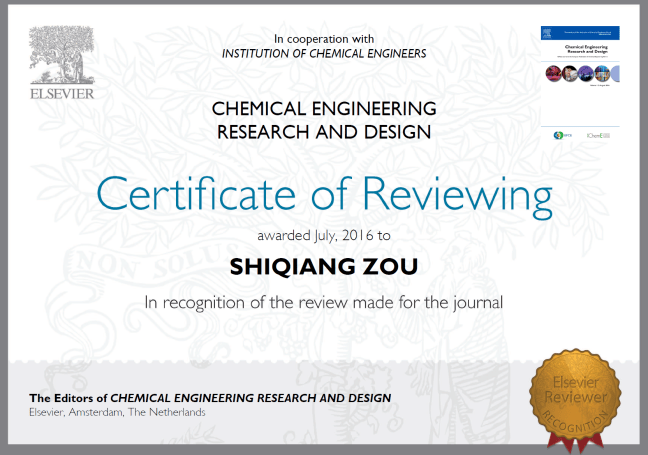
Task: Click the name SHIQIANG ZOU
Action: click(323, 267)
